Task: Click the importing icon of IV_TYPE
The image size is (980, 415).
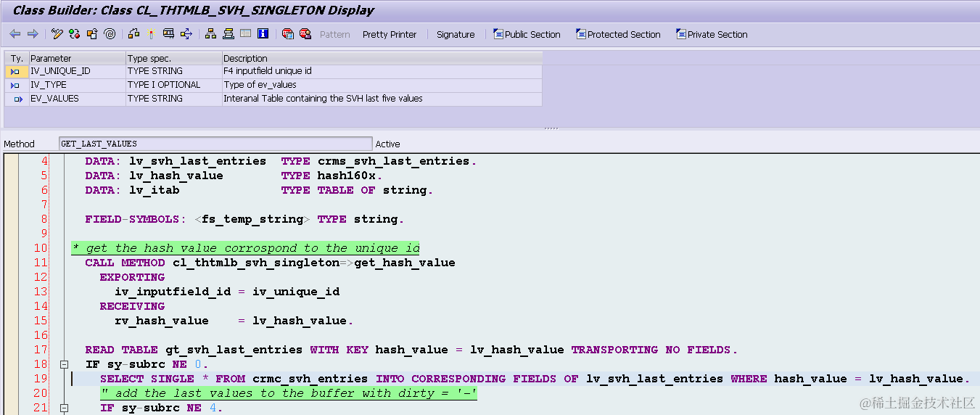Action: (x=15, y=85)
